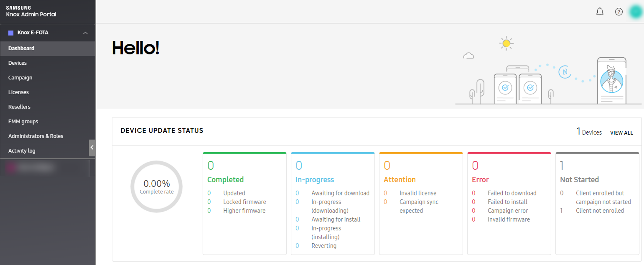644x265 pixels.
Task: Open the Not Started status card heading
Action: [579, 180]
